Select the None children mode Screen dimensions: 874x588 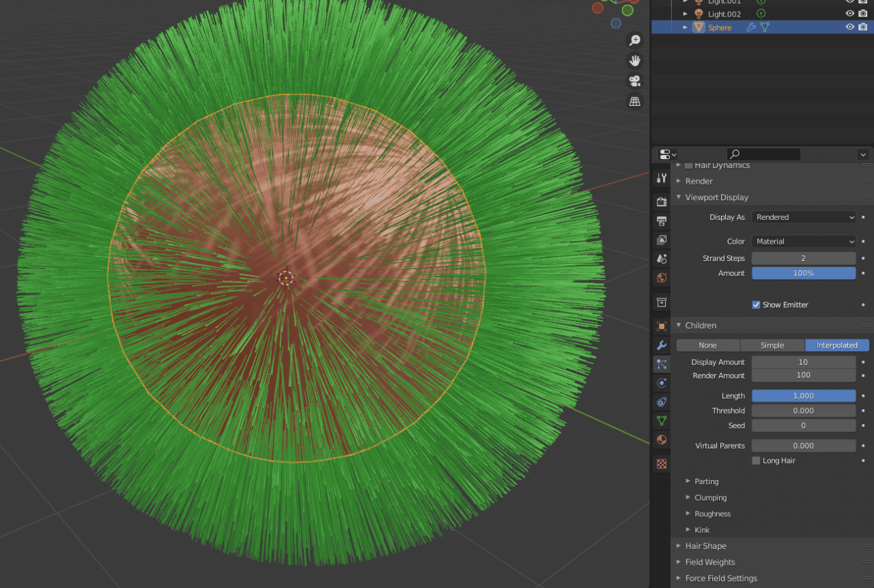[707, 345]
